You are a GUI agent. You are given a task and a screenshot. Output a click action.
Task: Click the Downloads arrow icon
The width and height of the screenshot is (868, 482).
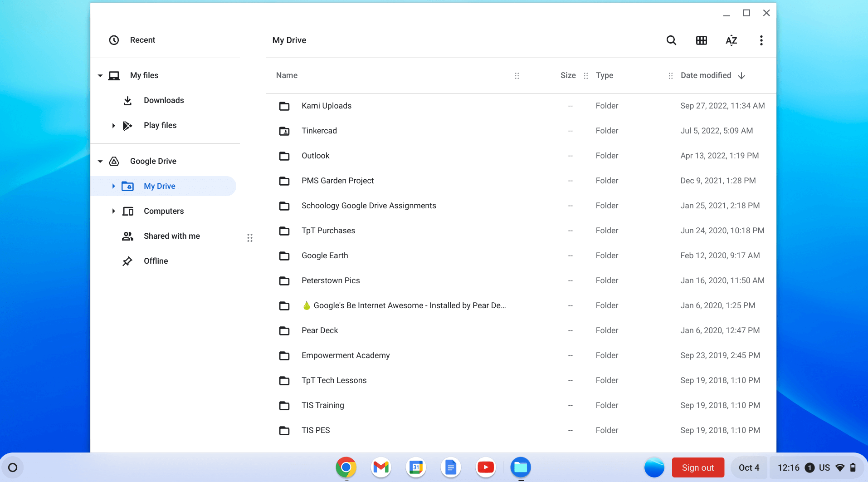[127, 100]
